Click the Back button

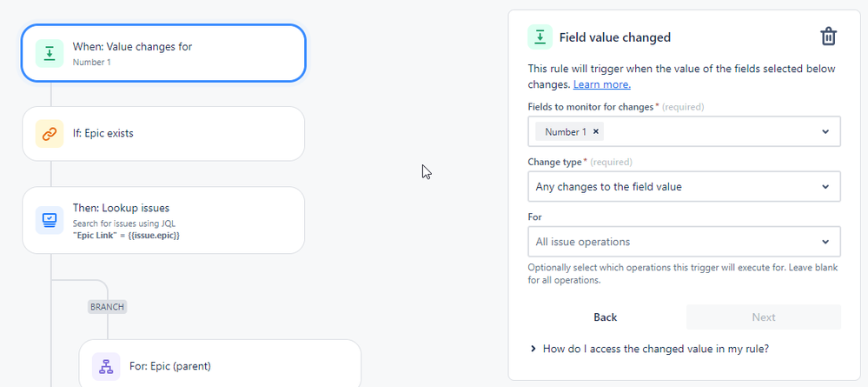coord(606,317)
